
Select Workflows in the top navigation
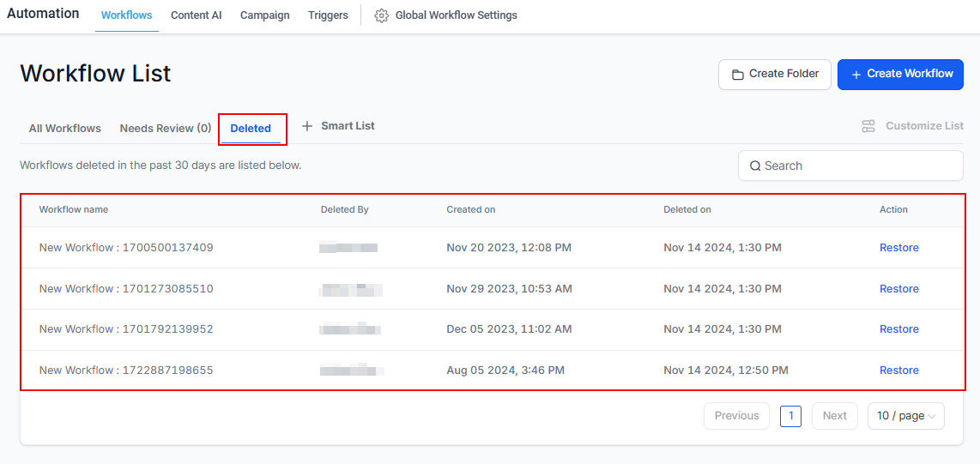coord(126,15)
